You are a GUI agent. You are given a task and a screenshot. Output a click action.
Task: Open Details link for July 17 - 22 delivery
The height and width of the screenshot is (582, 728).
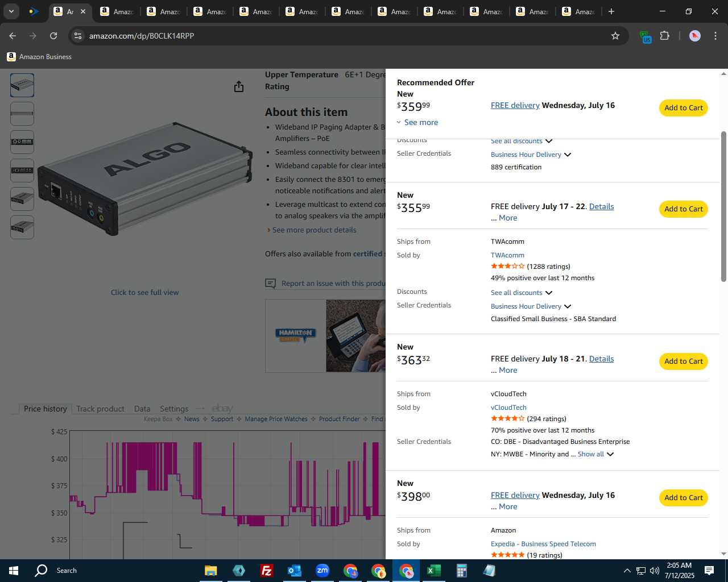pos(601,206)
